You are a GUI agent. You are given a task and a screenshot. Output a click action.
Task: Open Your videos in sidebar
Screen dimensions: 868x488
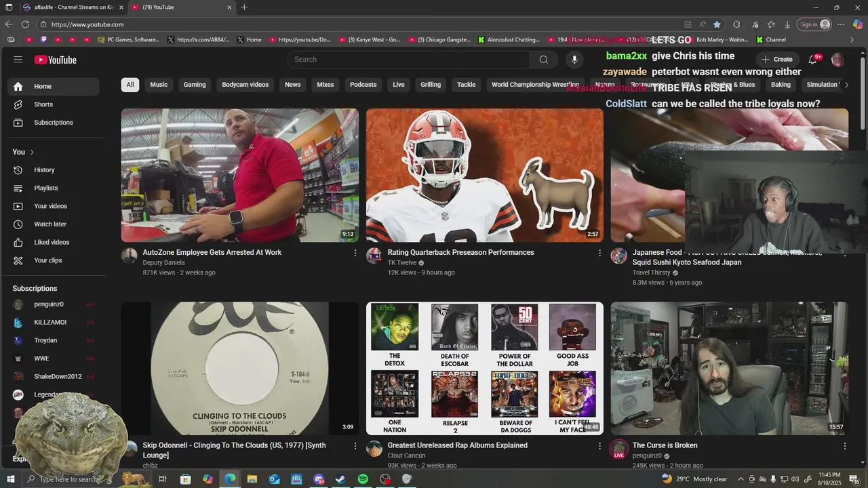click(54, 206)
